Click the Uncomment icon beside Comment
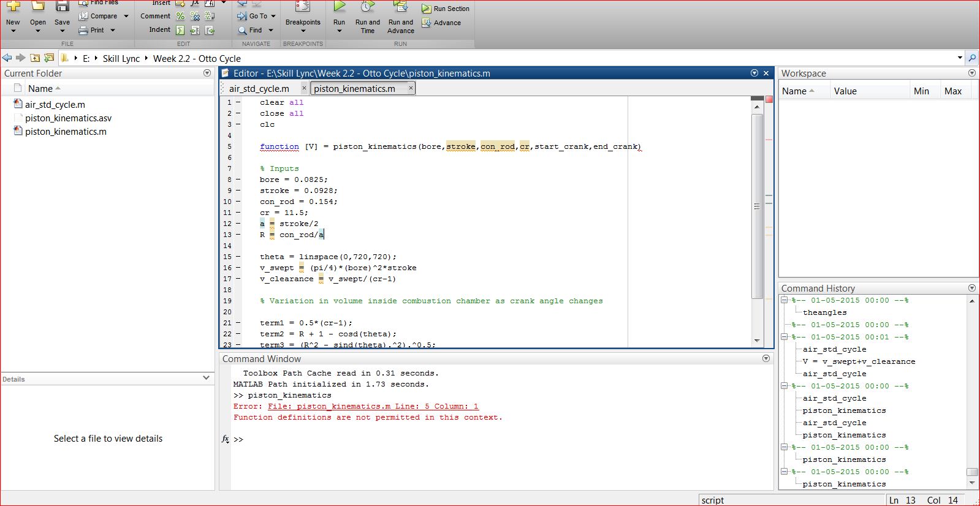This screenshot has width=980, height=506. point(195,17)
